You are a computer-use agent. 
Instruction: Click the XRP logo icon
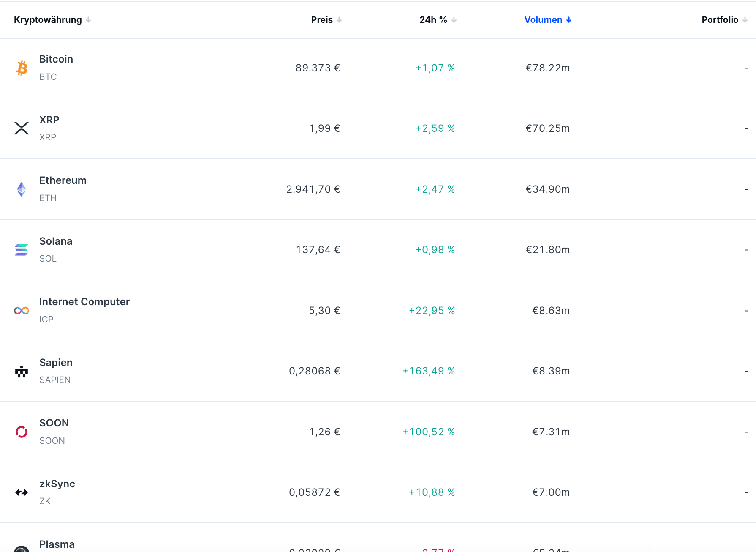pos(22,128)
